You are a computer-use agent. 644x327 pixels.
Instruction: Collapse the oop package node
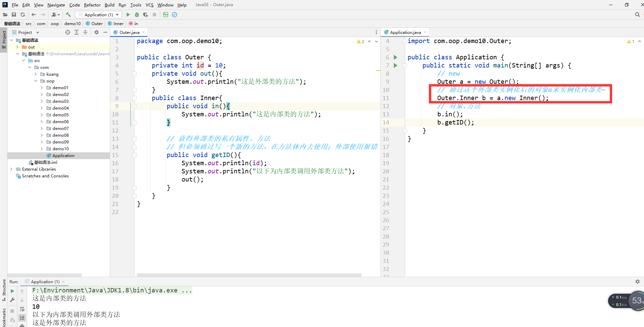click(36, 81)
